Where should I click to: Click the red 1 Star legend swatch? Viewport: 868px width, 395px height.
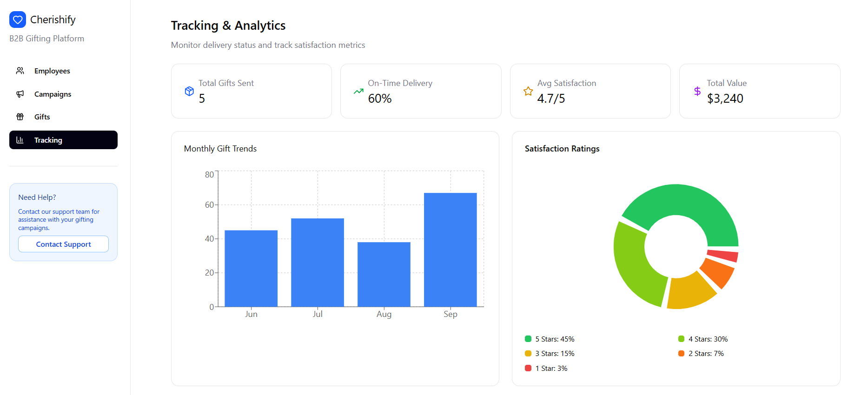tap(528, 368)
